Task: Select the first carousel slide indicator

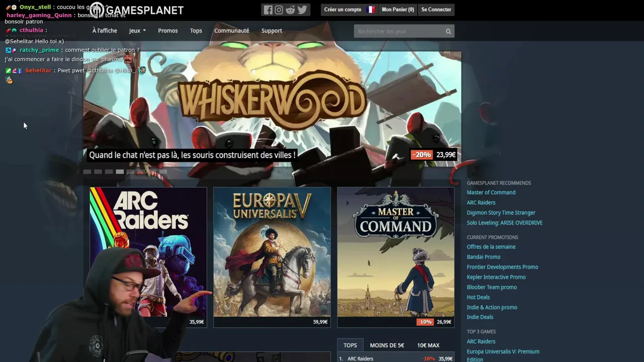Action: point(87,171)
